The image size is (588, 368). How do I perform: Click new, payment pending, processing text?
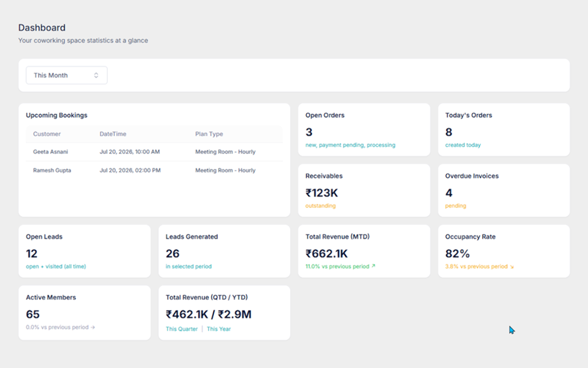coord(350,145)
